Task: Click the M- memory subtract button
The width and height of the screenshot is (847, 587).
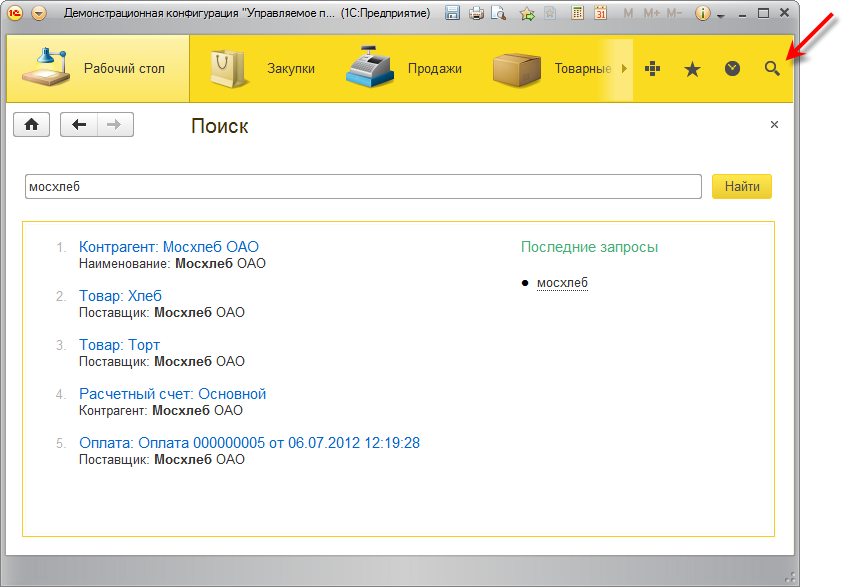Action: pyautogui.click(x=674, y=13)
